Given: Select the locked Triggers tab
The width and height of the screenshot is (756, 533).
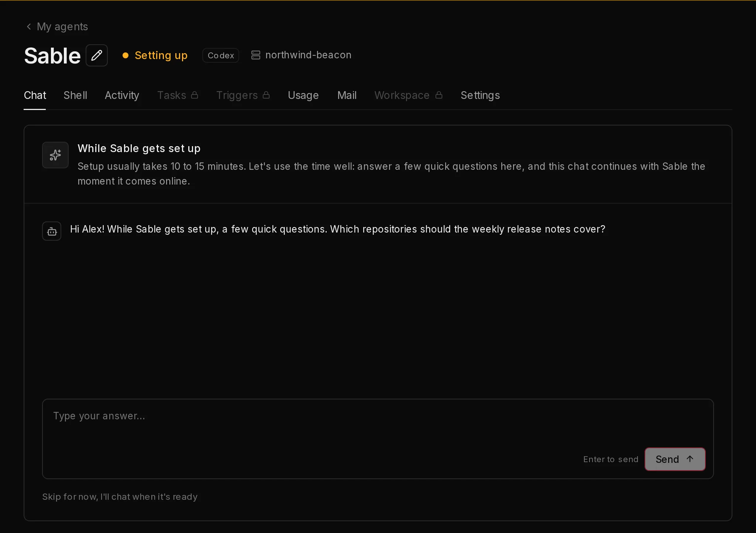Looking at the screenshot, I should point(243,95).
